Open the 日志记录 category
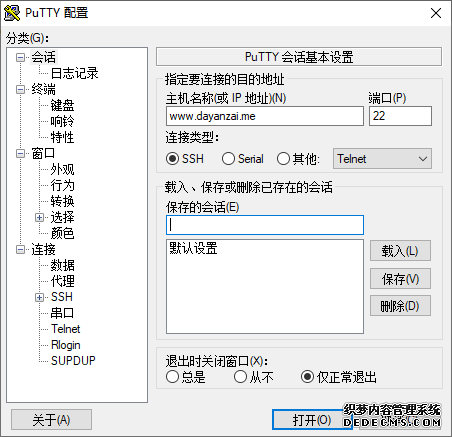The width and height of the screenshot is (452, 437). (x=74, y=73)
